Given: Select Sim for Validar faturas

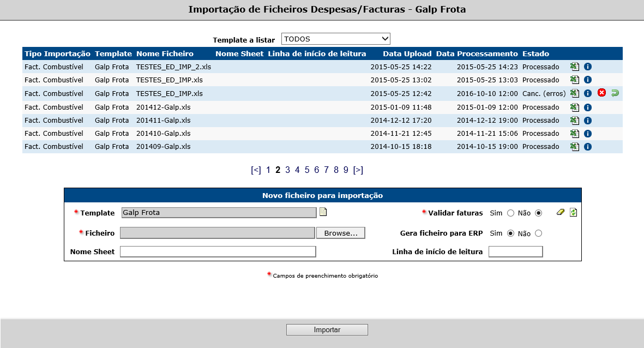Looking at the screenshot, I should (510, 213).
